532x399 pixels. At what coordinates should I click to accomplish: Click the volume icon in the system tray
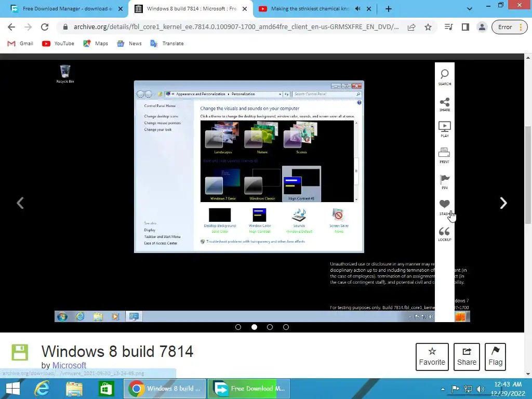(480, 389)
